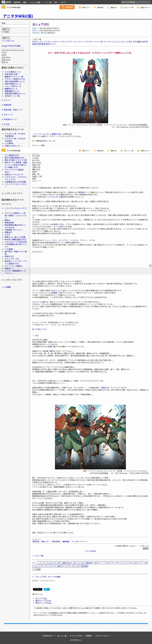Screen dimensions: 152x644
Task: Open the orange 目安箱 button
Action: pos(67,7)
